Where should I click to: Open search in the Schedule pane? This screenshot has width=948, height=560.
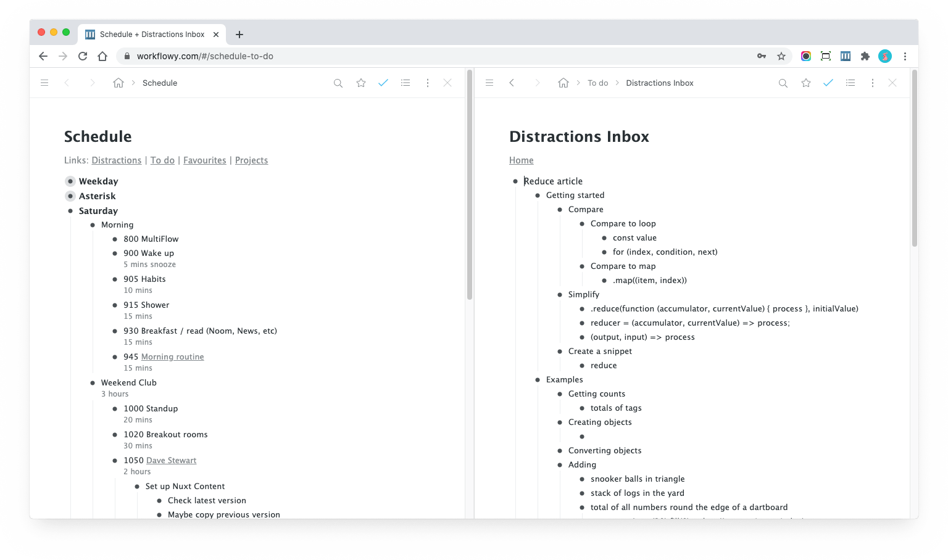pos(338,83)
